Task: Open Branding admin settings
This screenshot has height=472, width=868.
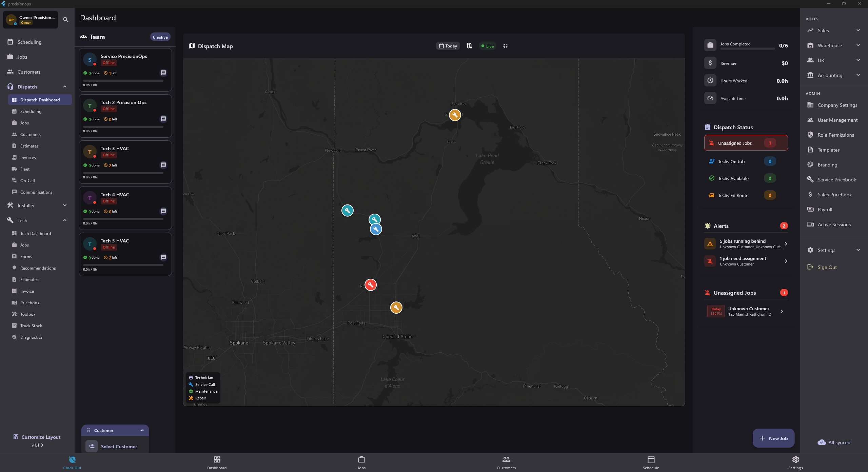Action: pos(834,165)
